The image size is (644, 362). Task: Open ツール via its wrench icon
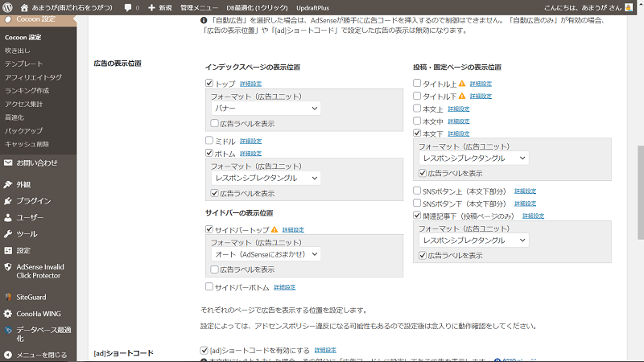tap(8, 233)
